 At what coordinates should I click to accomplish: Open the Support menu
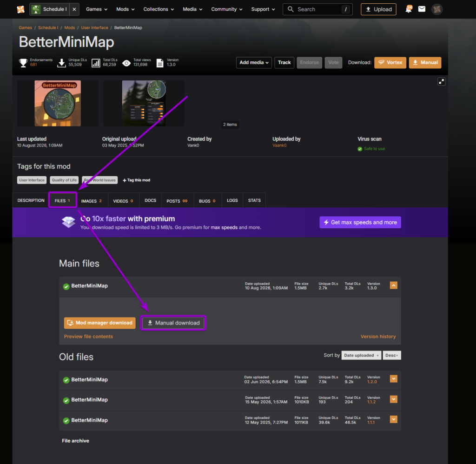[x=263, y=9]
